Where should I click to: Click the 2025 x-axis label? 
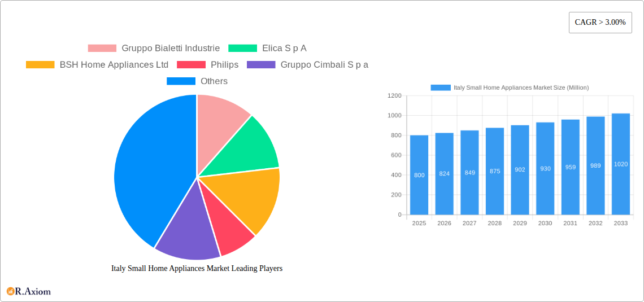(419, 223)
